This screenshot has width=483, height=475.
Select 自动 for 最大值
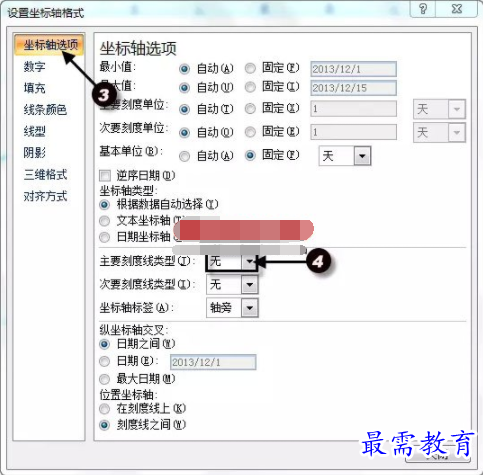click(x=184, y=88)
